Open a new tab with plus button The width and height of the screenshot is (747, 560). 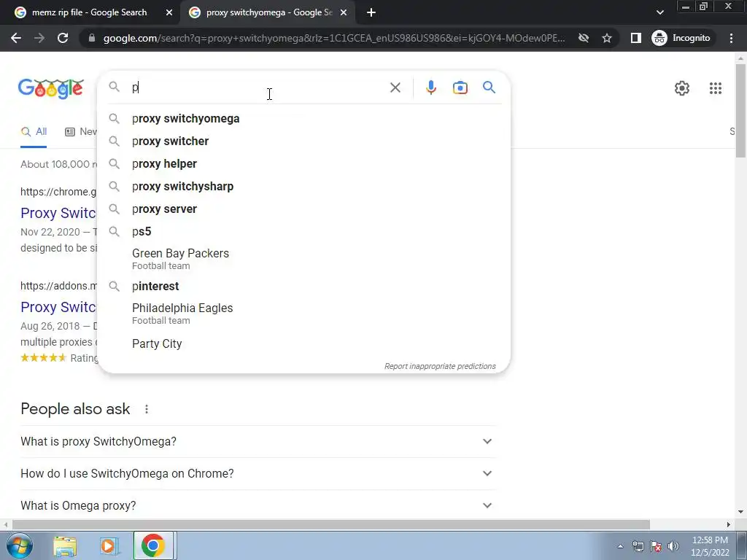tap(371, 13)
